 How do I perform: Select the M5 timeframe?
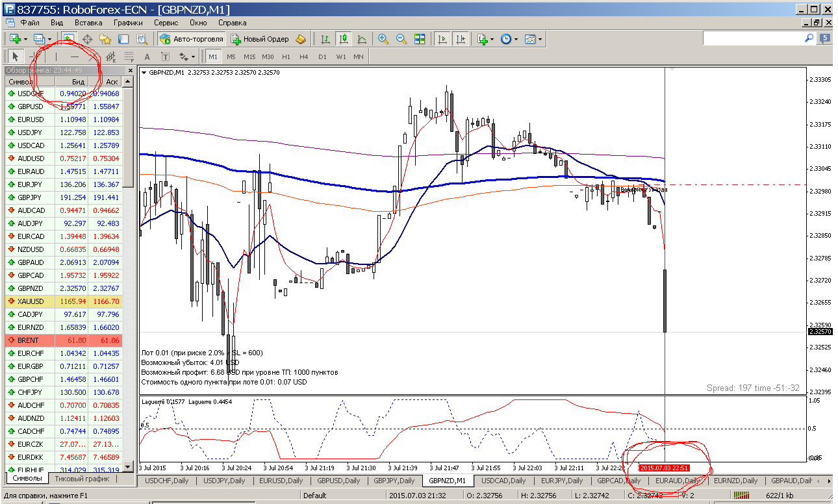click(231, 57)
